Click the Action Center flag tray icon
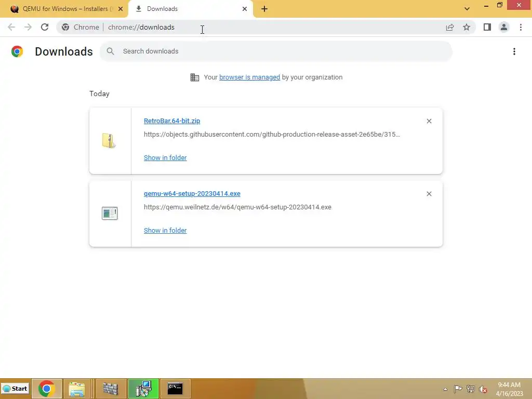 point(458,389)
